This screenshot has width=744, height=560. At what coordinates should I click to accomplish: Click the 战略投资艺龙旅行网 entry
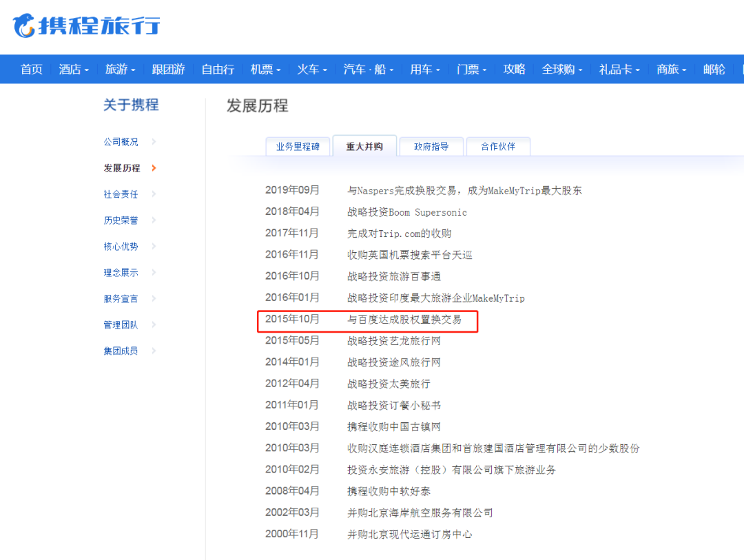[x=394, y=341]
